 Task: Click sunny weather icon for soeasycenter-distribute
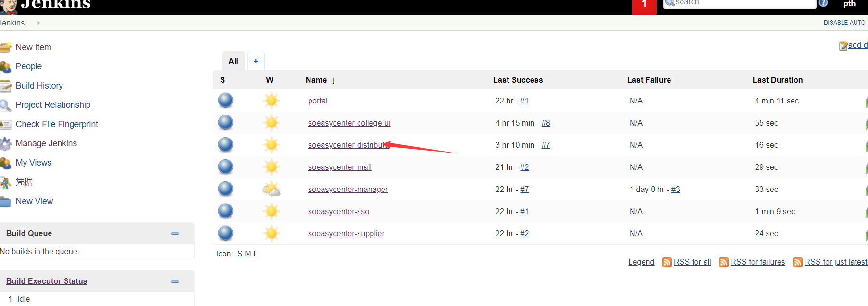pos(272,145)
